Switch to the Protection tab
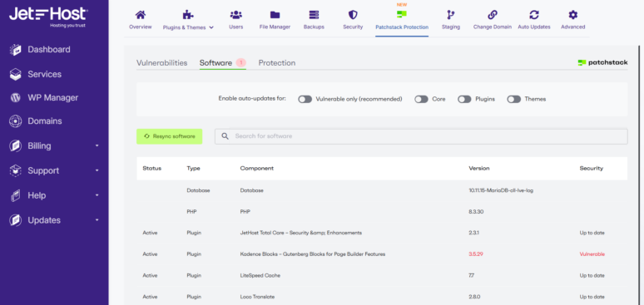This screenshot has width=644, height=305. 277,63
